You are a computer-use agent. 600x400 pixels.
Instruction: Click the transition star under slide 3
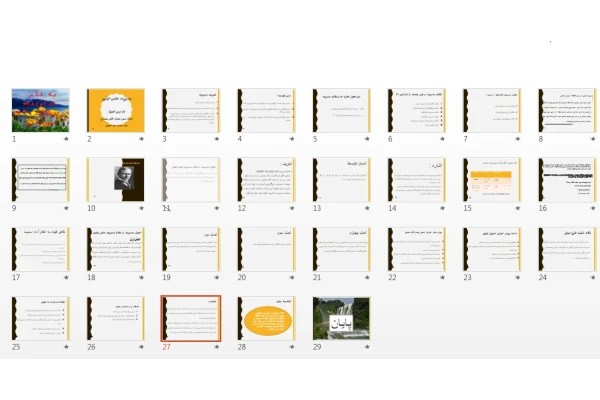click(217, 139)
